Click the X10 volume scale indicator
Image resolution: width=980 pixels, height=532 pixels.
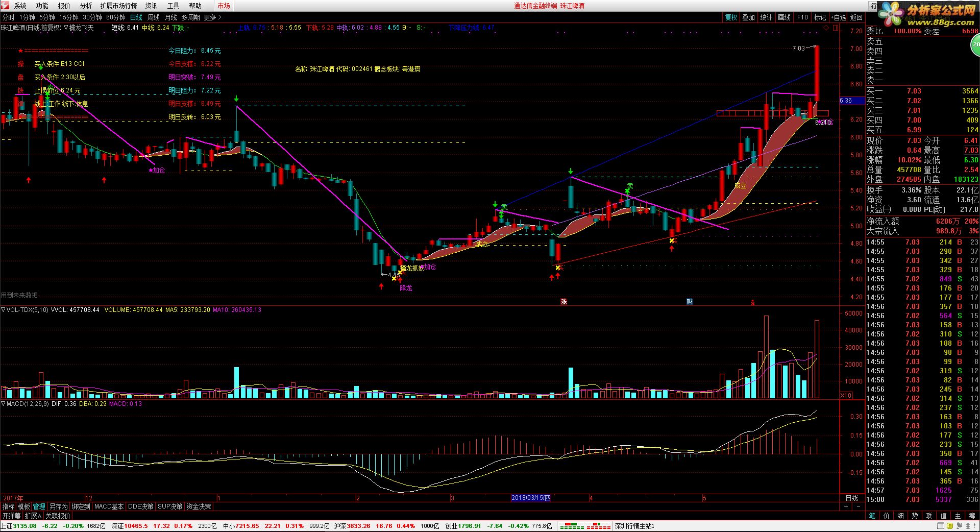[x=846, y=395]
